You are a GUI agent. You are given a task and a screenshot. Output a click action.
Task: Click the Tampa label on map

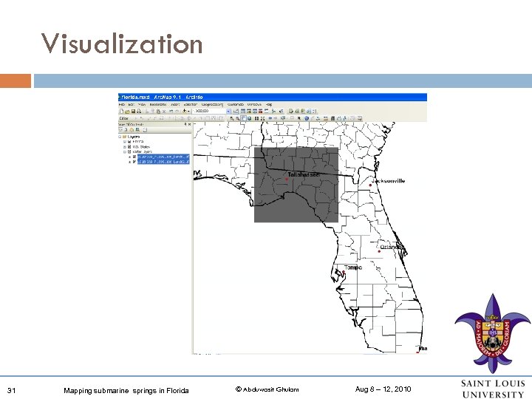(x=353, y=267)
